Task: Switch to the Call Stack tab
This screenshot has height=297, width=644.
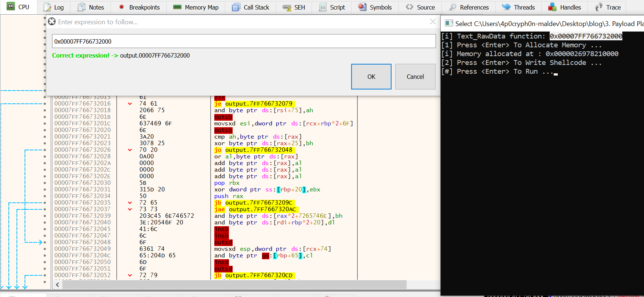Action: 251,7
